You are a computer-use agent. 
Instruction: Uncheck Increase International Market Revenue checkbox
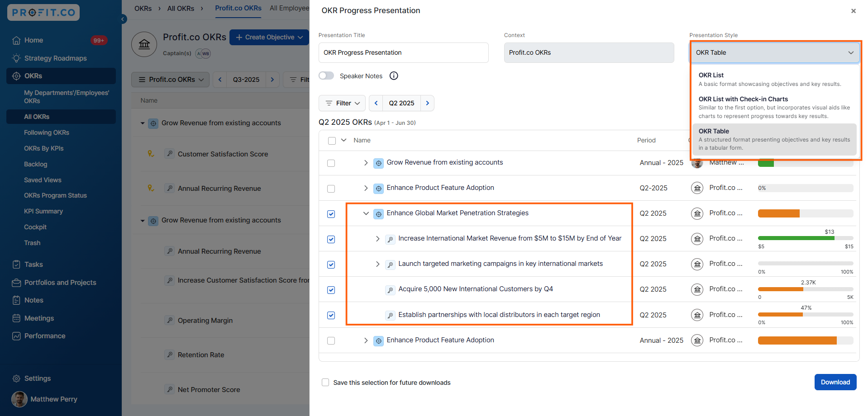[x=331, y=239]
